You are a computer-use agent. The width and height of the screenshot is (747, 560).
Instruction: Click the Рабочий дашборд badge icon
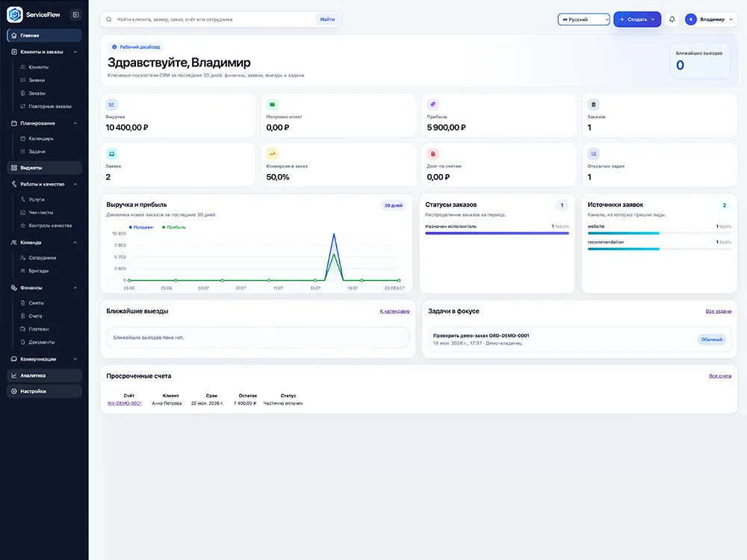tap(114, 47)
